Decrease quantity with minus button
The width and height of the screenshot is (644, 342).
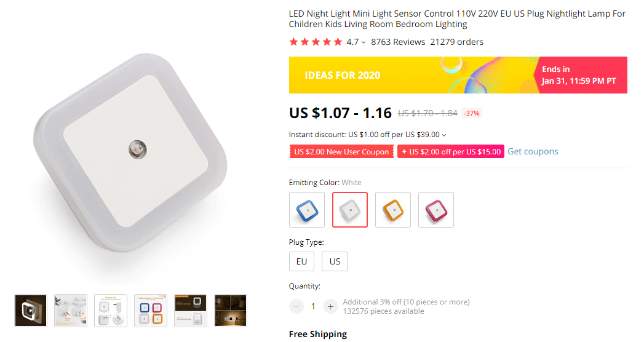pyautogui.click(x=296, y=306)
